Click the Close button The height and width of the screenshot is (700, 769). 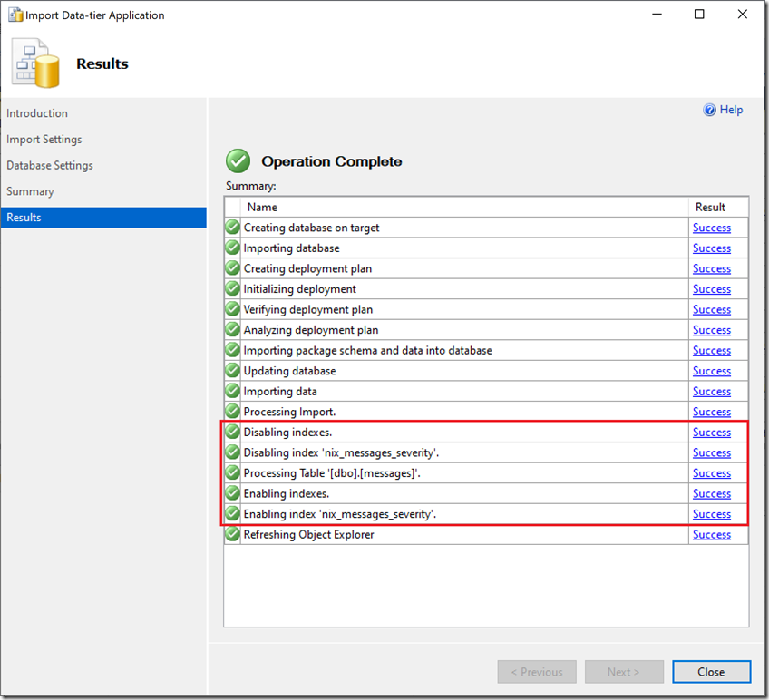[x=711, y=672]
